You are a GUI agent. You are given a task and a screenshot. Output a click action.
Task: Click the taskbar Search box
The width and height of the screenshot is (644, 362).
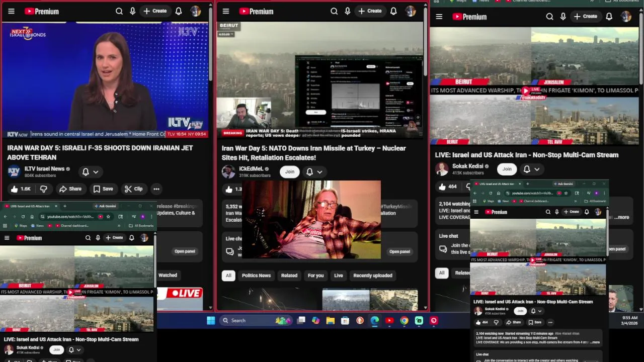click(x=257, y=320)
